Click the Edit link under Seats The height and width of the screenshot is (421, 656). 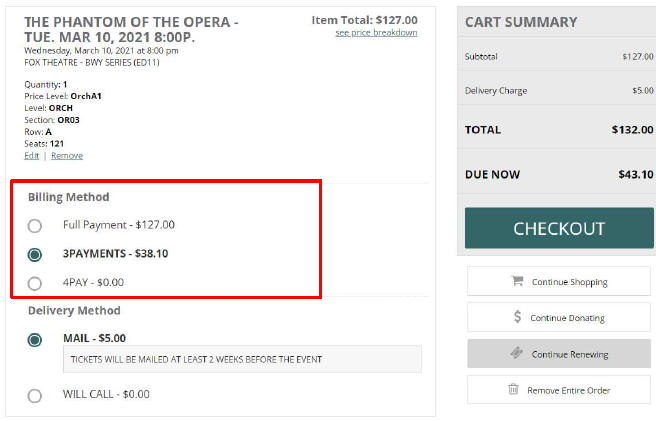[x=32, y=156]
